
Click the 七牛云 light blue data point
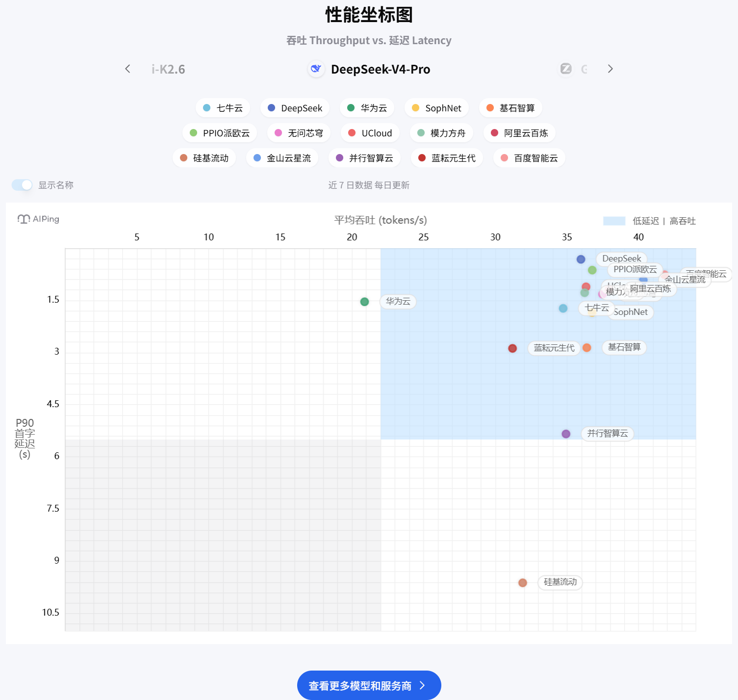point(563,309)
